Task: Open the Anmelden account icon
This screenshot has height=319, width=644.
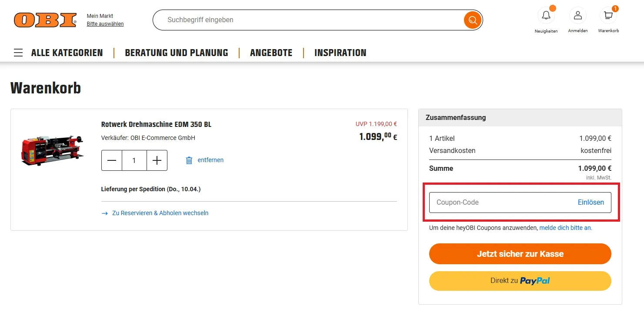Action: (577, 16)
